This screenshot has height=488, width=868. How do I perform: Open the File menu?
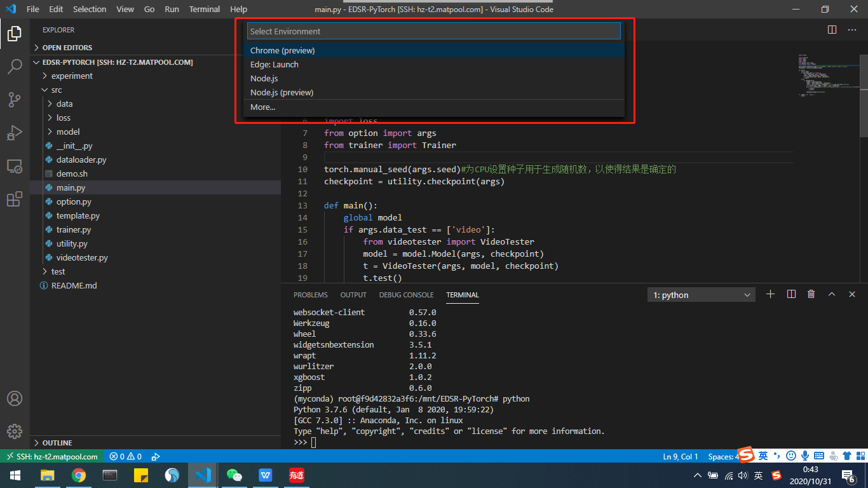click(33, 9)
